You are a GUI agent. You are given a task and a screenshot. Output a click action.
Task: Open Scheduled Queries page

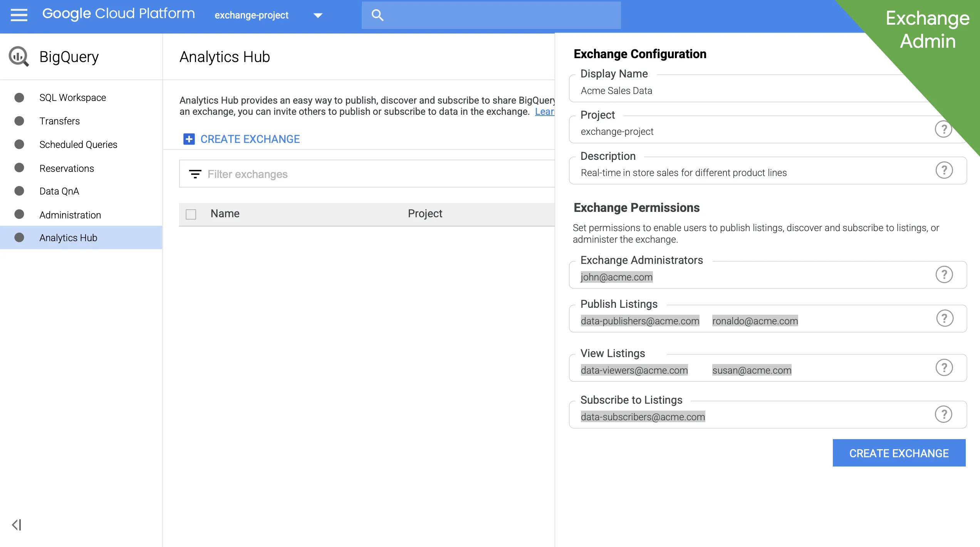click(78, 144)
